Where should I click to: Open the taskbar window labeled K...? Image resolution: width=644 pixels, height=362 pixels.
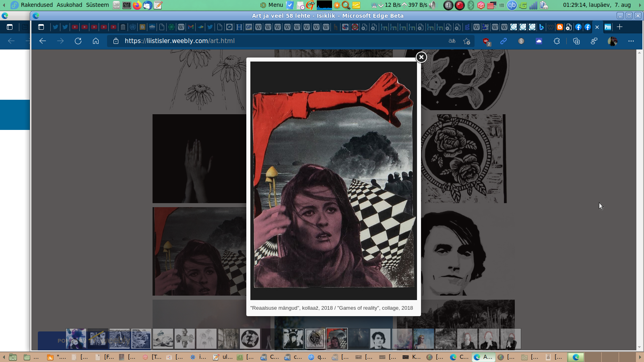412,357
